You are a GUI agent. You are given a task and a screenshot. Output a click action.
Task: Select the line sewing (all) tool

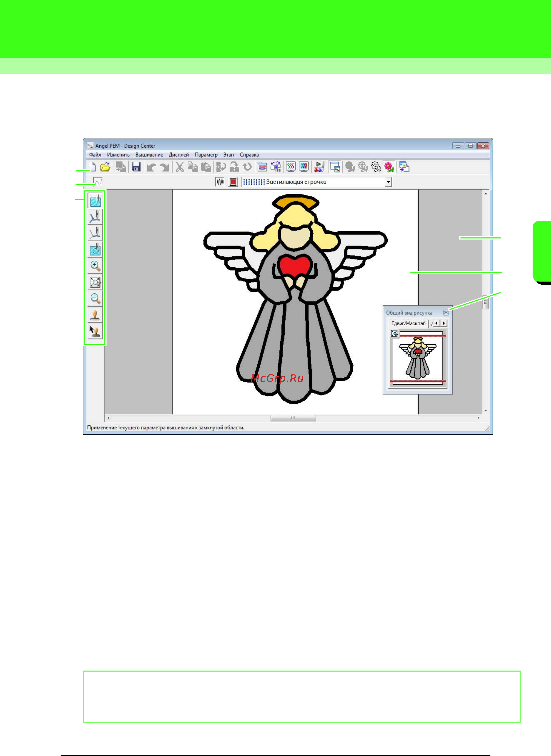coord(95,217)
